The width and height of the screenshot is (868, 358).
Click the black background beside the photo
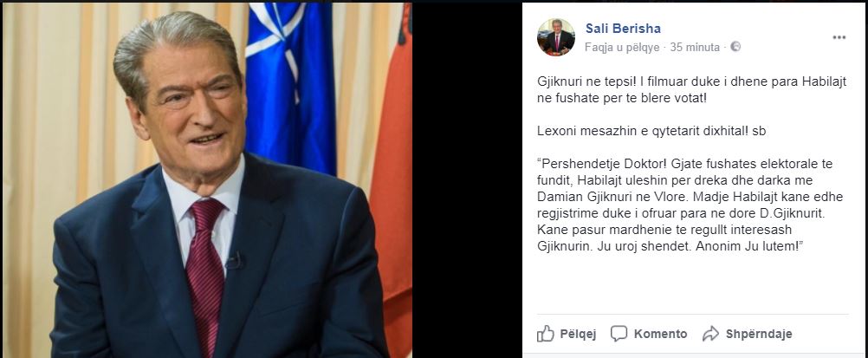point(467,179)
